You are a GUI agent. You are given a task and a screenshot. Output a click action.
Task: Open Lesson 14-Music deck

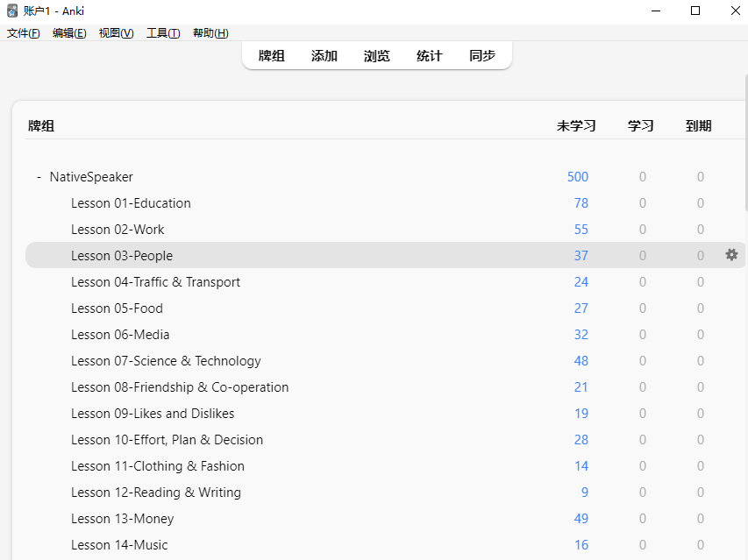pos(119,545)
